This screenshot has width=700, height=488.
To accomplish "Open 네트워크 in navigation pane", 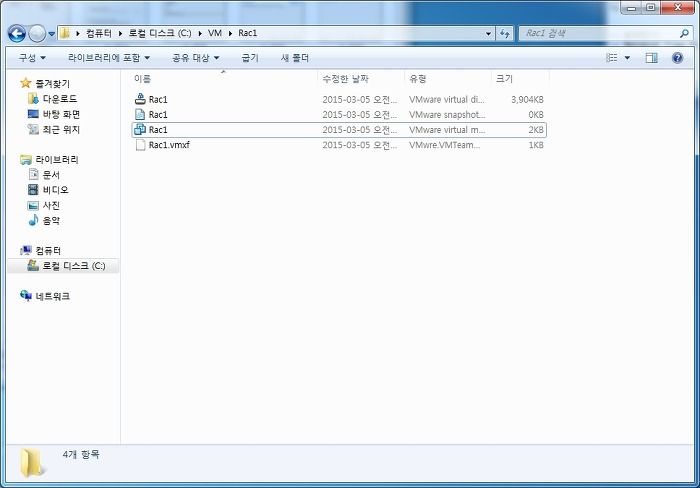I will [x=53, y=296].
